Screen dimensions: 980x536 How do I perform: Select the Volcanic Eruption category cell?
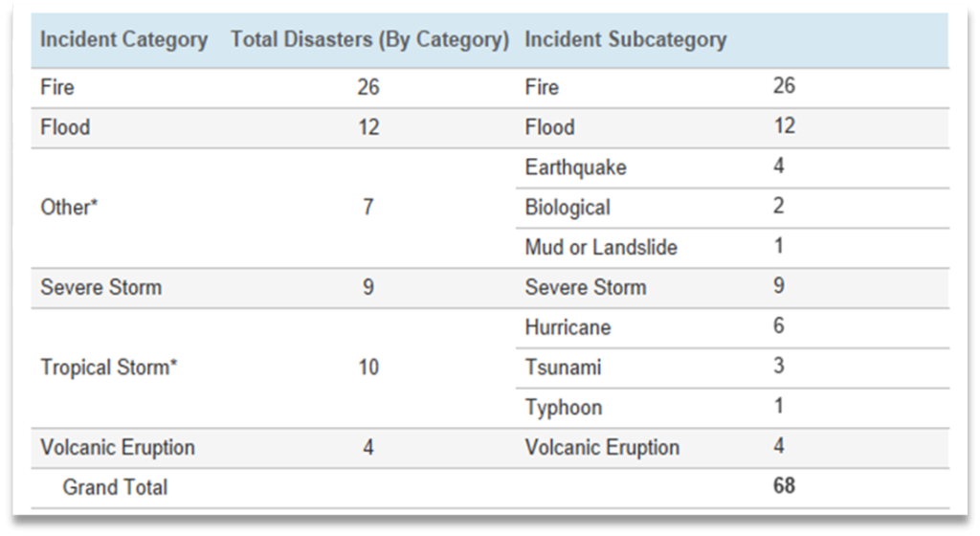[117, 447]
